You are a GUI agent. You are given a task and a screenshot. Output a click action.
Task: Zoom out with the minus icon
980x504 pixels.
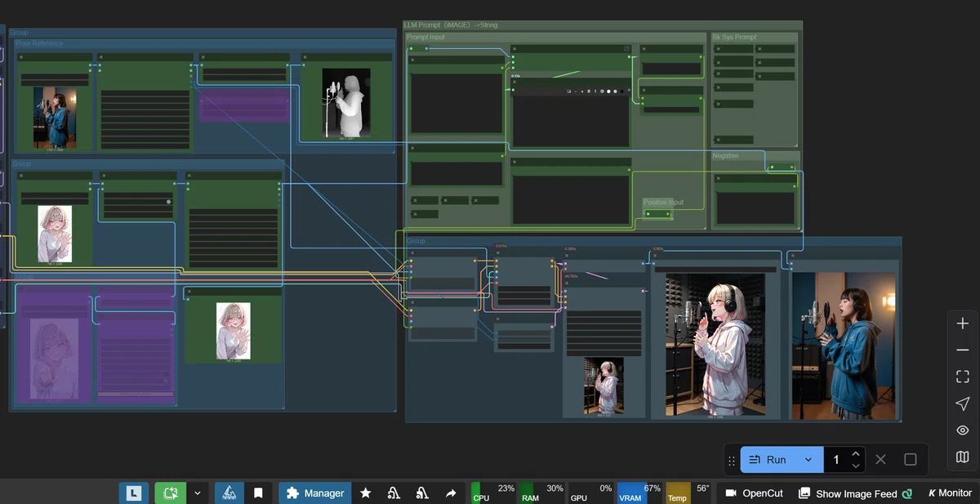pos(963,350)
